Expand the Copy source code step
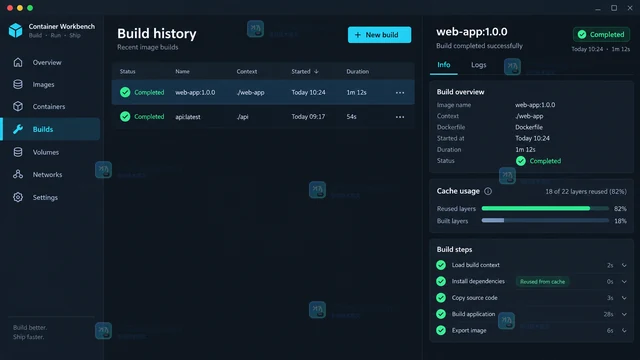The image size is (640, 360). pyautogui.click(x=624, y=298)
